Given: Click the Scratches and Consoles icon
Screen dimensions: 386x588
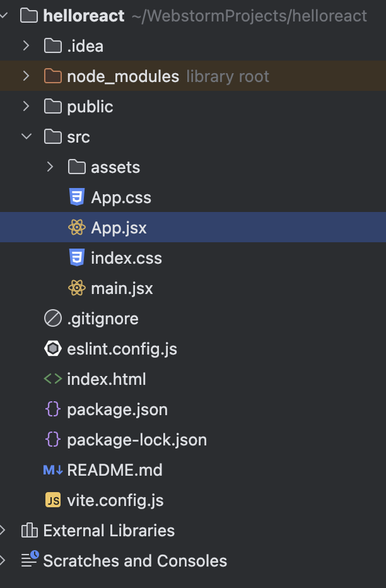Looking at the screenshot, I should pyautogui.click(x=30, y=560).
